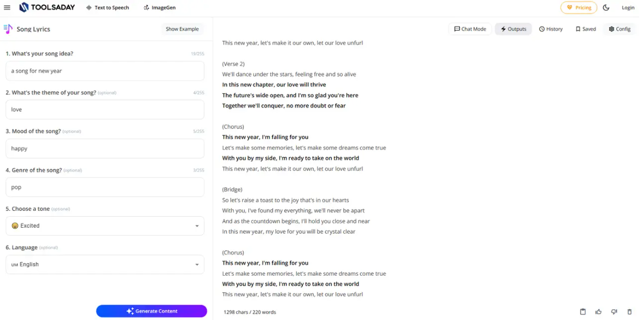Click the thumbs up icon
Image resolution: width=644 pixels, height=320 pixels.
(x=599, y=312)
